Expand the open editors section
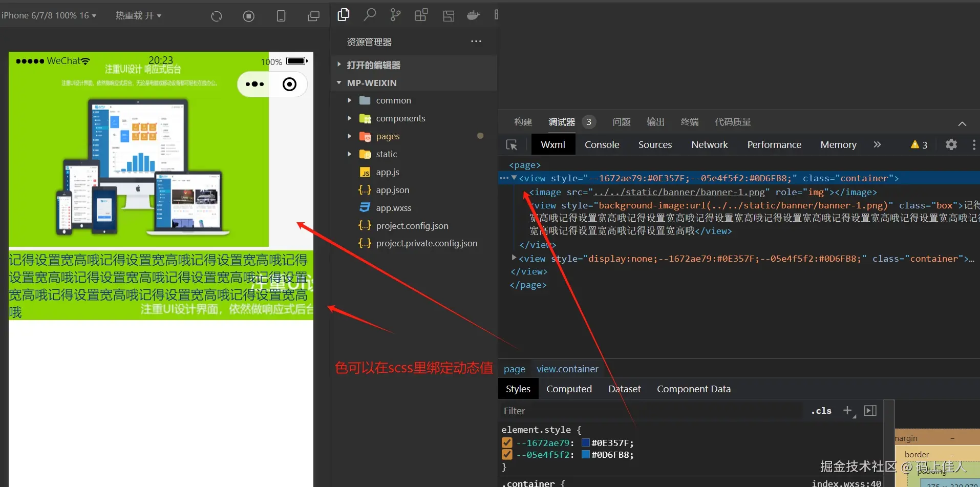Image resolution: width=980 pixels, height=487 pixels. 339,65
